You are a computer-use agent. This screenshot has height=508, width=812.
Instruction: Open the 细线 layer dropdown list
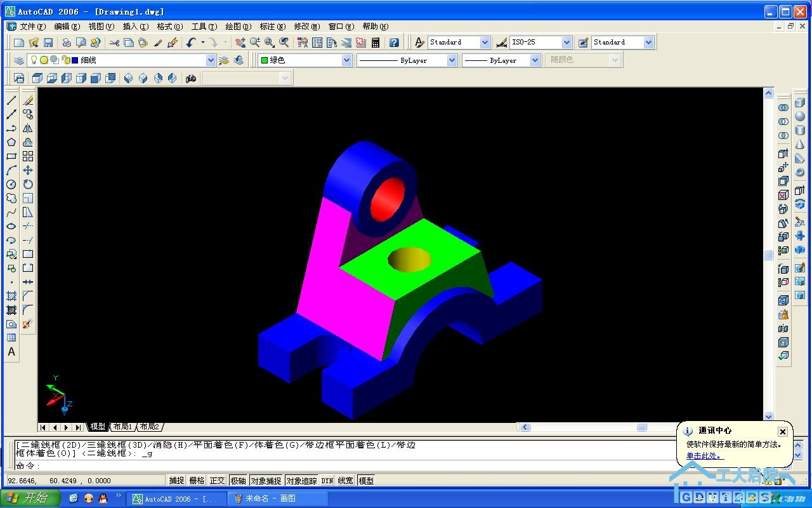point(211,60)
